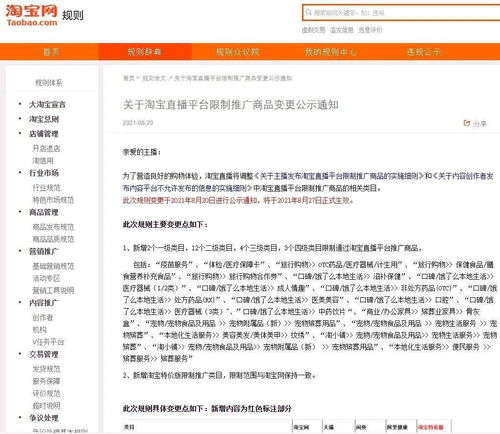Open the 虚拟交易 suggested search link
The height and width of the screenshot is (434, 500).
click(313, 30)
